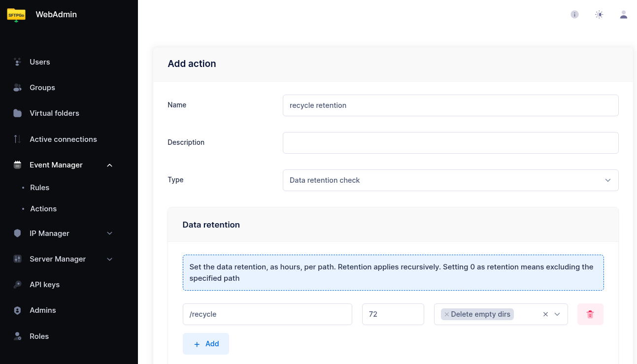Open the Type dropdown
The width and height of the screenshot is (637, 364).
click(x=450, y=180)
